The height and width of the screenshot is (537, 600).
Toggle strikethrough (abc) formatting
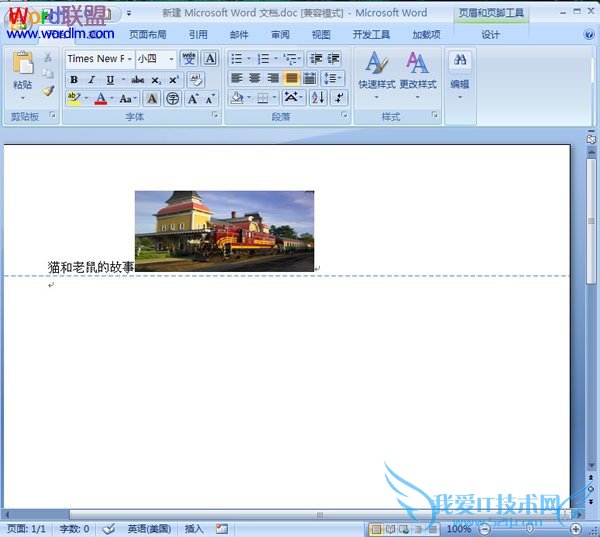click(x=137, y=80)
